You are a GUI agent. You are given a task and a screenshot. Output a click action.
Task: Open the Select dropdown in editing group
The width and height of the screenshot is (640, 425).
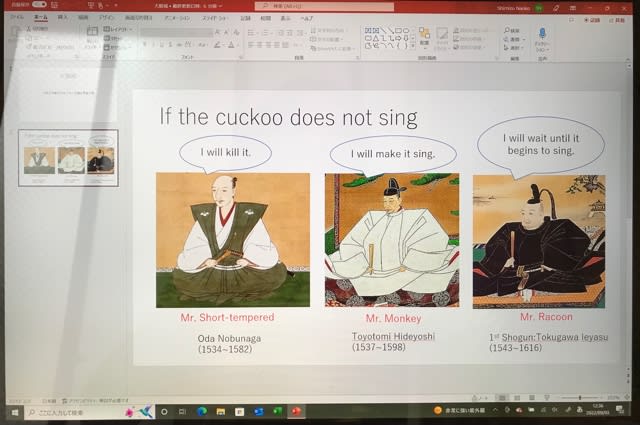coord(513,48)
